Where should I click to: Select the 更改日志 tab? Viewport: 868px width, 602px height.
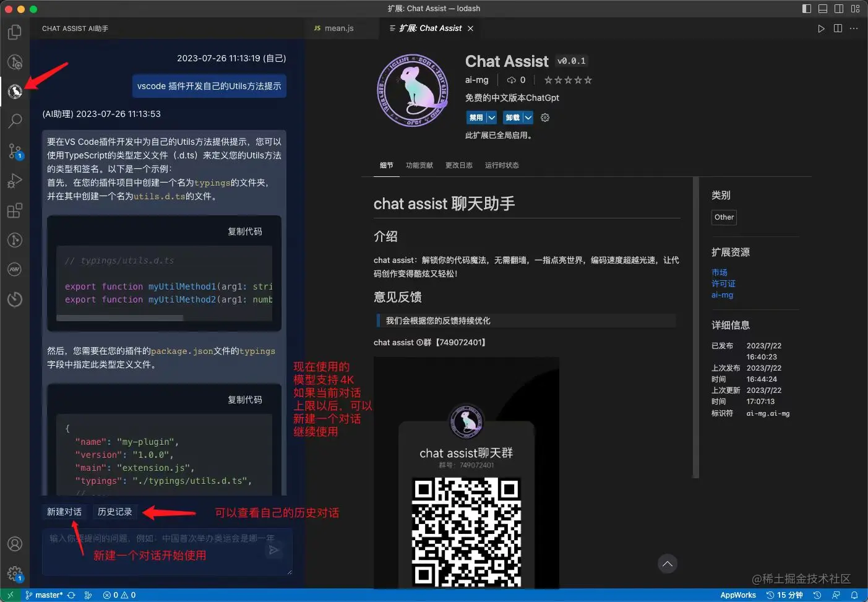[458, 165]
